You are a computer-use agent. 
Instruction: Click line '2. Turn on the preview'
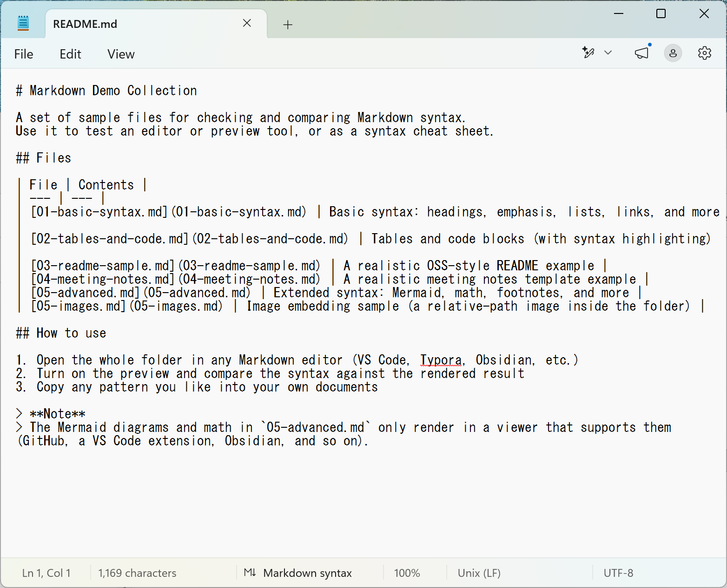[270, 373]
